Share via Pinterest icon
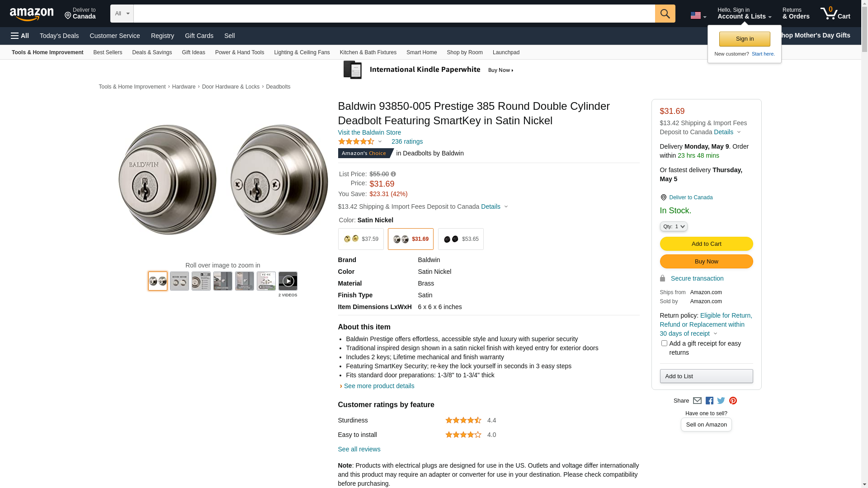This screenshot has height=488, width=868. click(x=733, y=401)
